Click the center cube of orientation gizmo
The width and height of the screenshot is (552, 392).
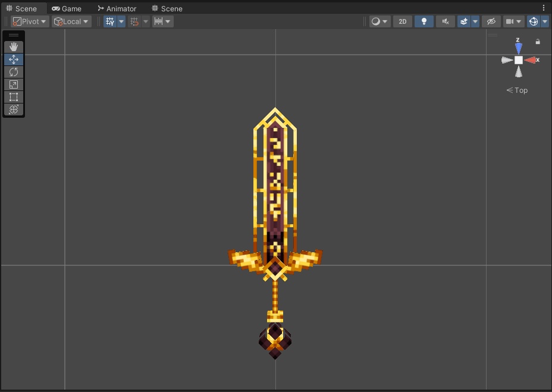(518, 60)
